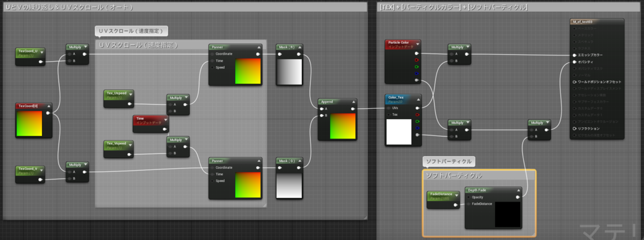Select the Multiply node connected to Tex_Vspeed

click(178, 147)
